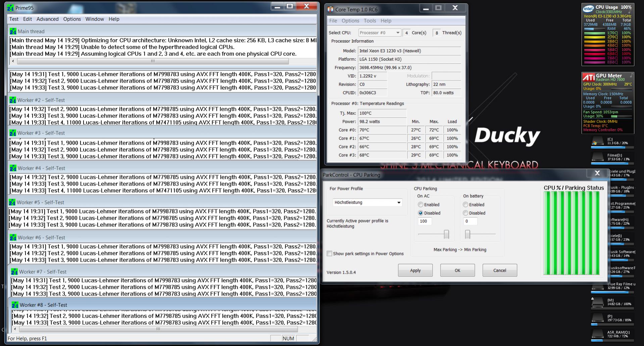
Task: Click the Filme(D:) drive icon
Action: tap(597, 157)
